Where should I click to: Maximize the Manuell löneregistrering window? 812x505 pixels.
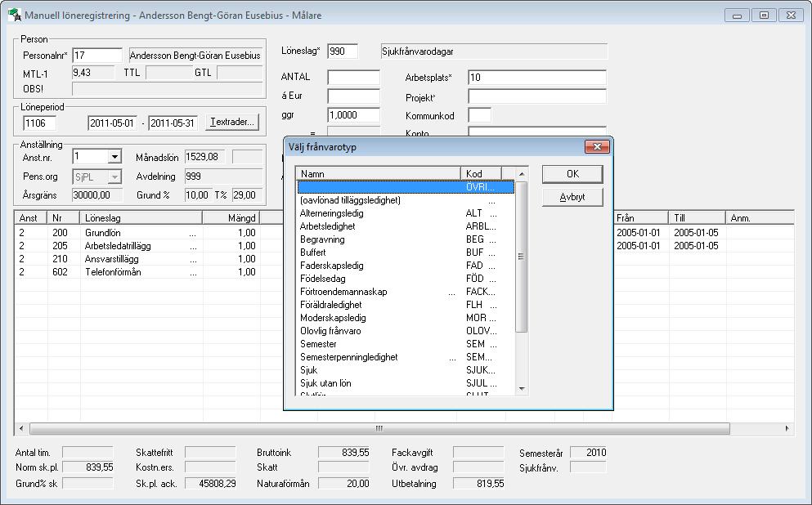click(764, 16)
